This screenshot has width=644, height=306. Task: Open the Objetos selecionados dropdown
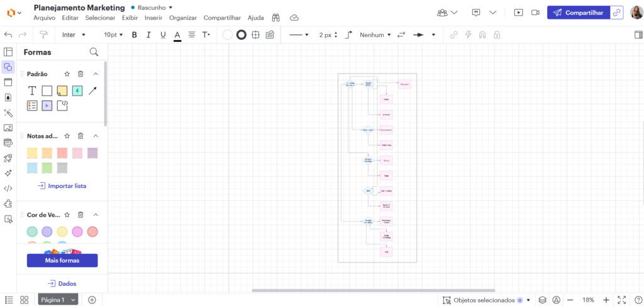point(486,300)
